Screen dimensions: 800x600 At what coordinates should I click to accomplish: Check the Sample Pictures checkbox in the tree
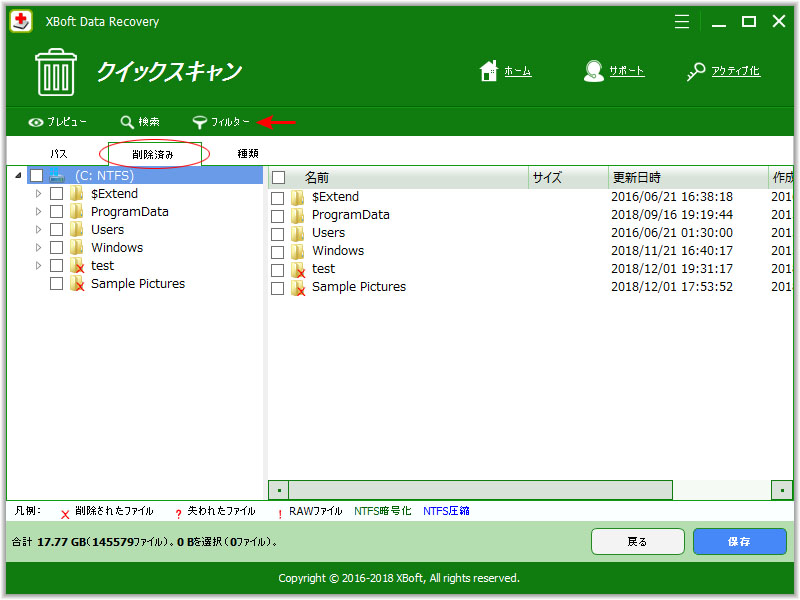pos(57,284)
